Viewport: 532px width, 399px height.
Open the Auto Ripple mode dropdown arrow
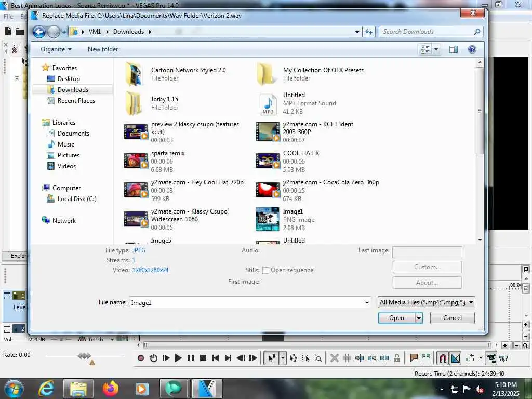pos(481,358)
